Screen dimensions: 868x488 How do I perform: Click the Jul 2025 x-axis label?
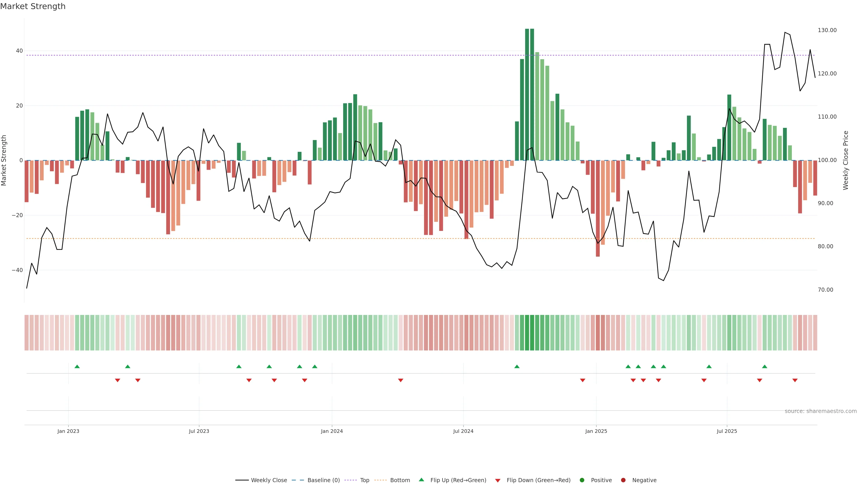tap(727, 431)
